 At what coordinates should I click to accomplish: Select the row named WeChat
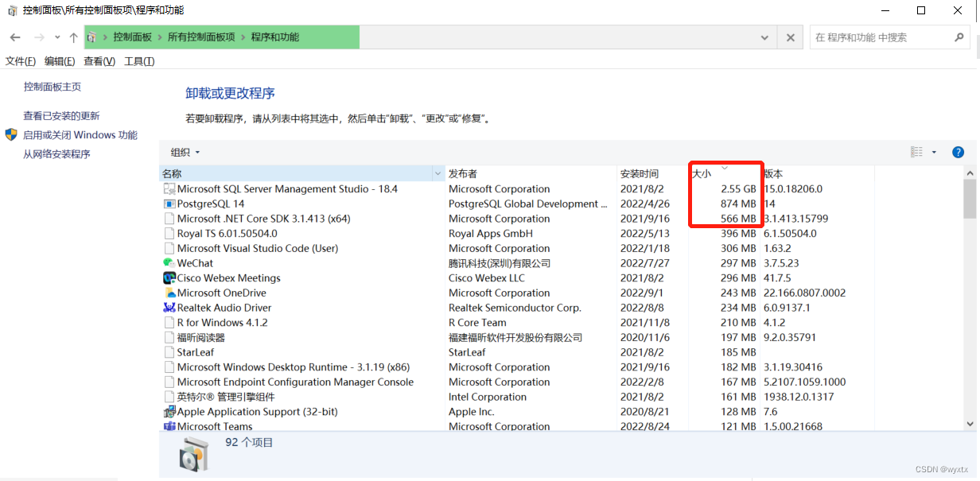[516, 263]
